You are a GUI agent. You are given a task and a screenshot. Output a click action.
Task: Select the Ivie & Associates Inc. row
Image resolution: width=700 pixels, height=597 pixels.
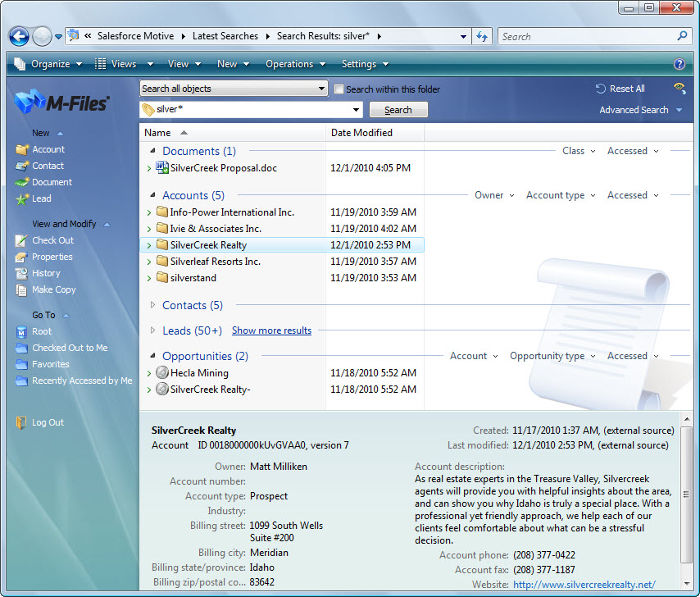click(x=282, y=229)
